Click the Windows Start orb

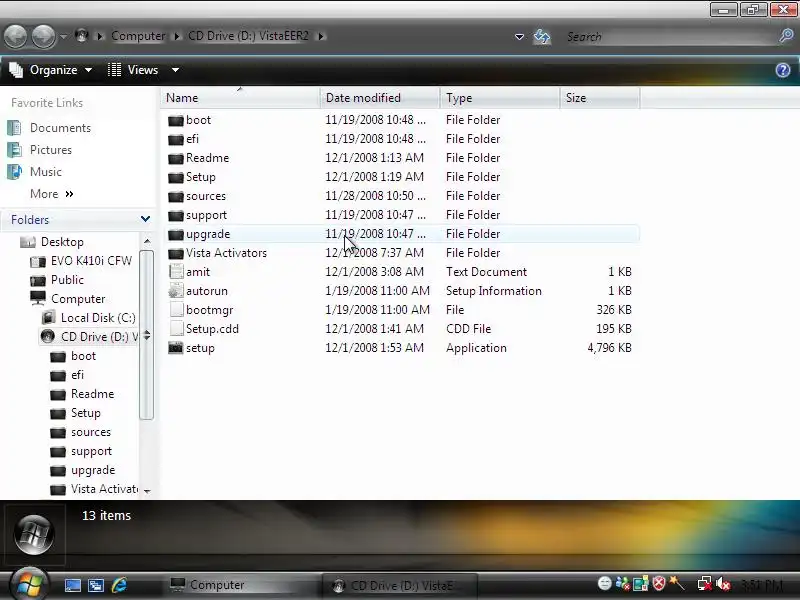tap(29, 584)
